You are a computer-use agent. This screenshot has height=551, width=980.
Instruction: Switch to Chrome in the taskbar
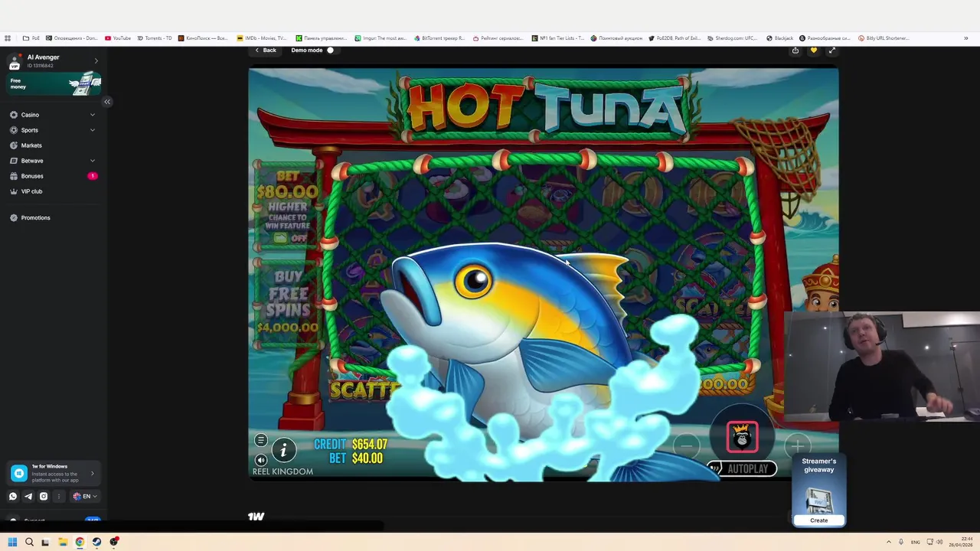coord(80,542)
